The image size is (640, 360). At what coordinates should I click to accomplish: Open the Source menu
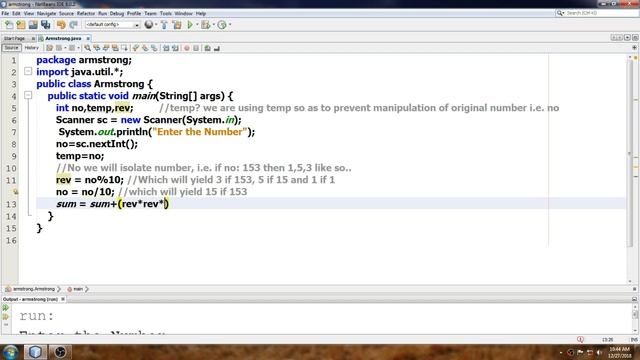pos(66,13)
